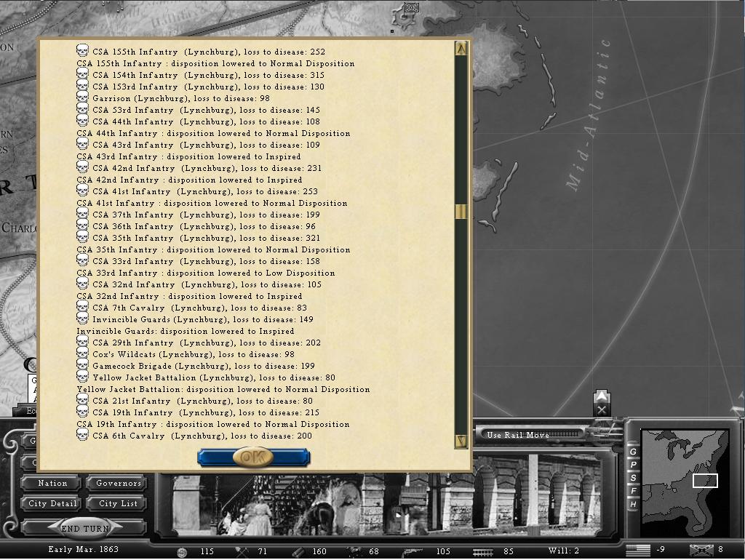This screenshot has height=560, width=745.
Task: Click skull icon beside CSA 37th Infantry loss
Action: point(82,213)
